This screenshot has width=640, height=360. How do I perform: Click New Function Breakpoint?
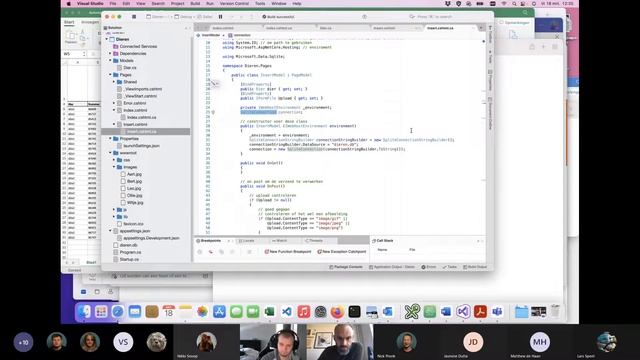click(288, 252)
